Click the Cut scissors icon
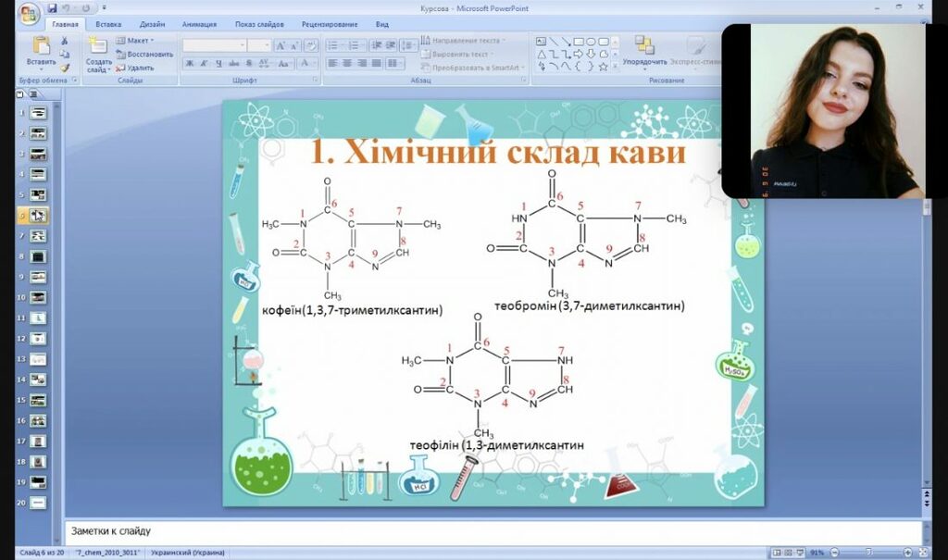The height and width of the screenshot is (560, 948). 65,41
